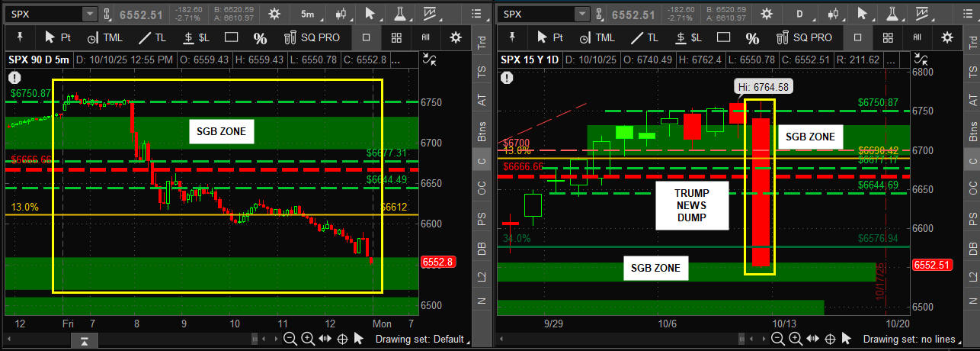Toggle single-chart layout button on left chart
980x351 pixels.
(x=366, y=37)
